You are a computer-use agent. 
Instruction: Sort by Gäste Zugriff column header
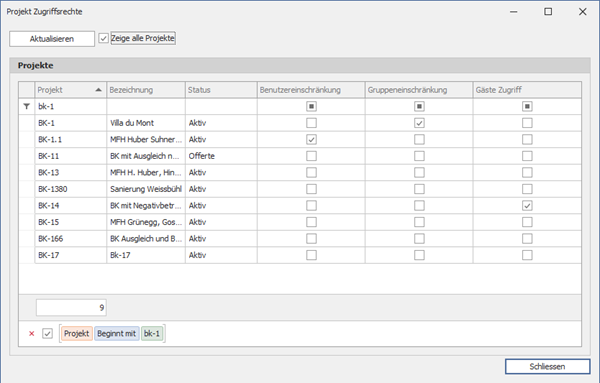pos(527,90)
